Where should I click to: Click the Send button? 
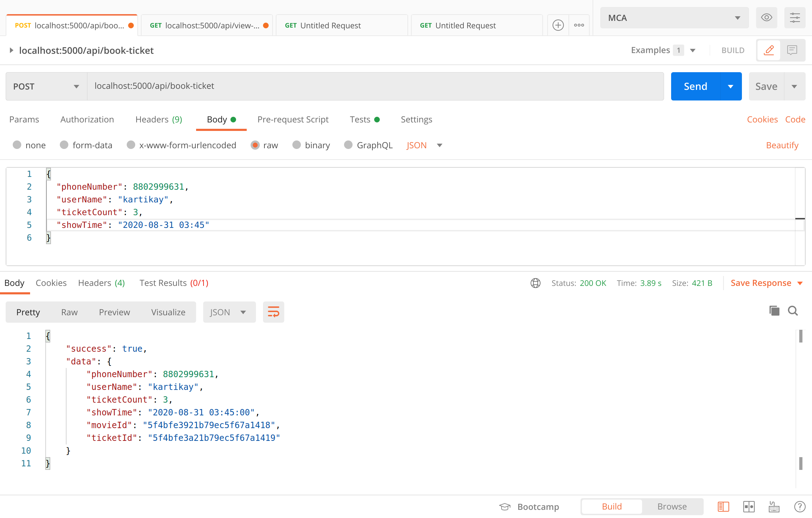coord(695,86)
